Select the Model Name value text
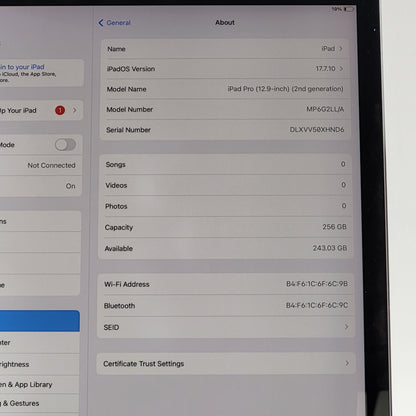 point(285,89)
